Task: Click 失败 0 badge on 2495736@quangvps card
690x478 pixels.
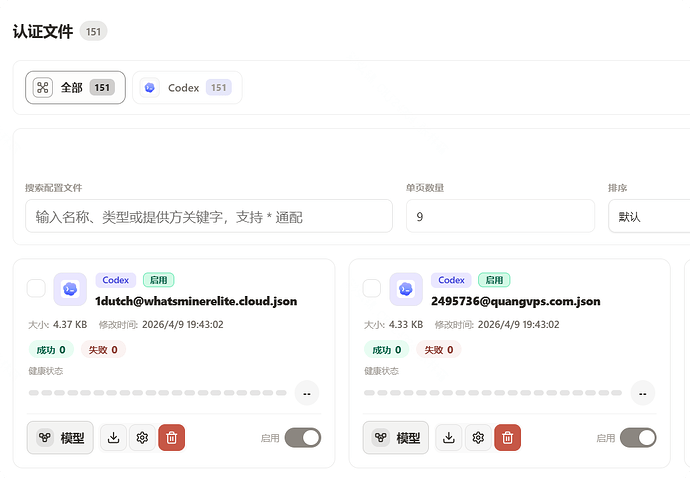Action: point(439,349)
